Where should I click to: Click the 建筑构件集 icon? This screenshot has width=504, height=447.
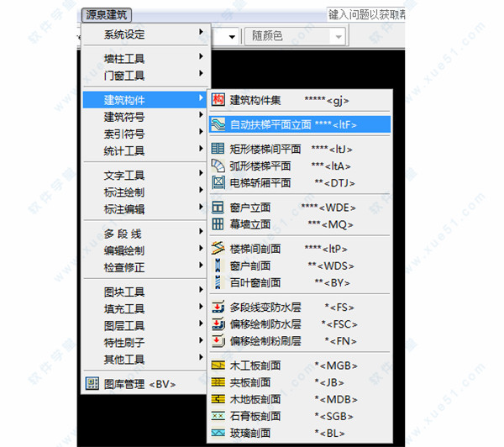pos(218,100)
